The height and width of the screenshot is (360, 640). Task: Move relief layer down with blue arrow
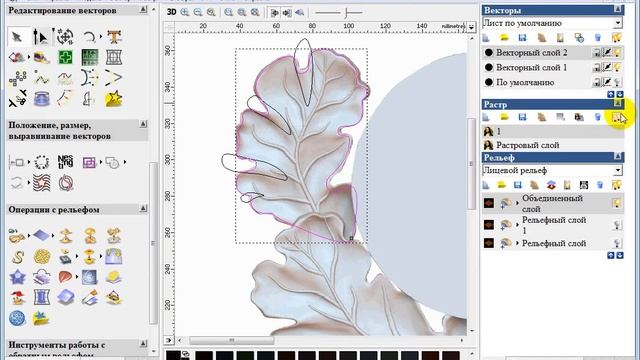[x=620, y=255]
